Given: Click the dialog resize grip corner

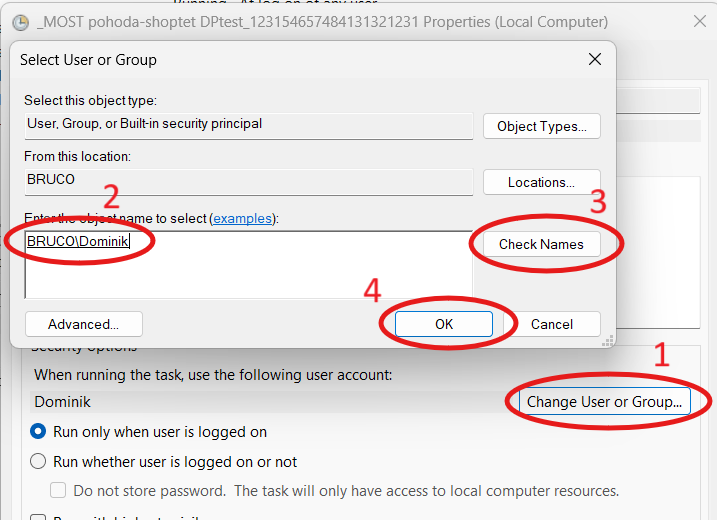Looking at the screenshot, I should pyautogui.click(x=607, y=341).
